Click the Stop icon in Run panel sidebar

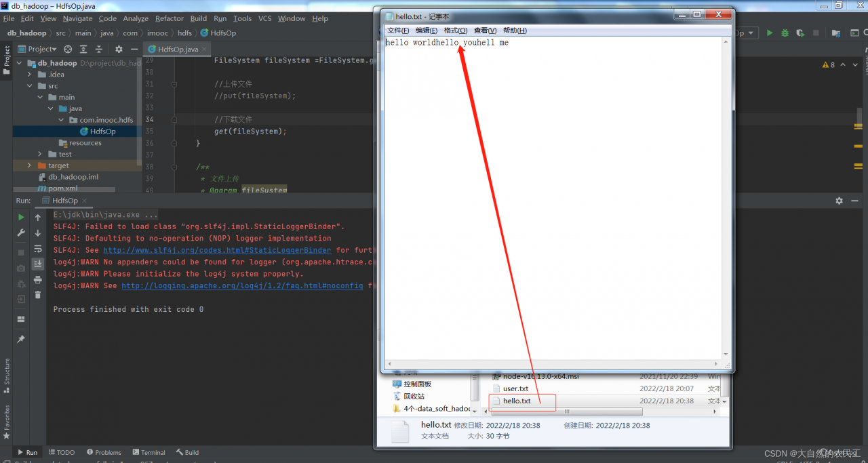tap(21, 252)
